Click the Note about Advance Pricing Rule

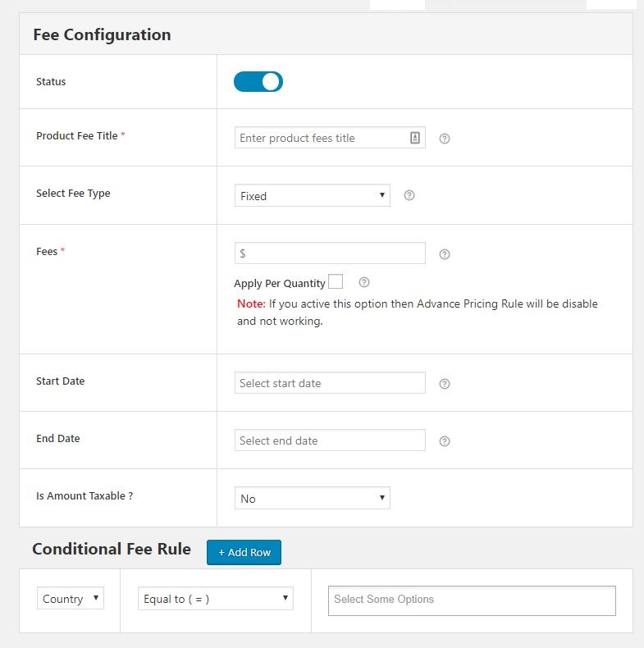pyautogui.click(x=417, y=313)
